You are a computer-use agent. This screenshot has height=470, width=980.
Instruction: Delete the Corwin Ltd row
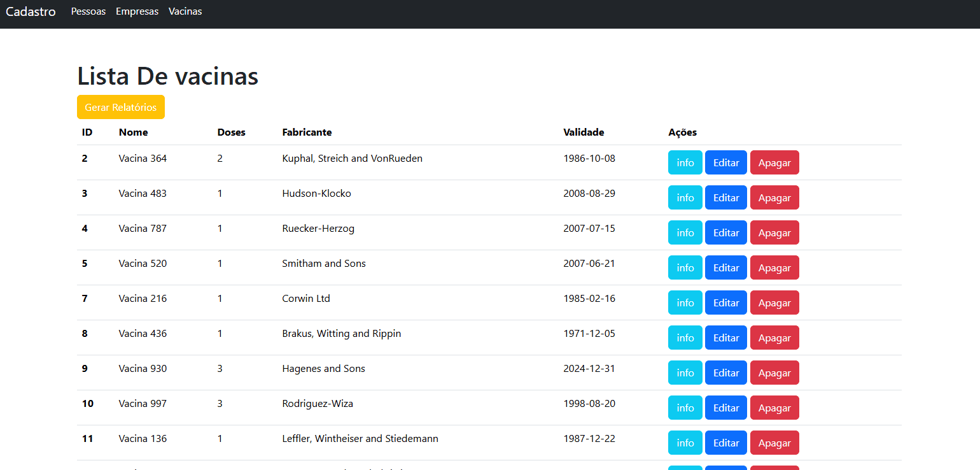tap(774, 303)
